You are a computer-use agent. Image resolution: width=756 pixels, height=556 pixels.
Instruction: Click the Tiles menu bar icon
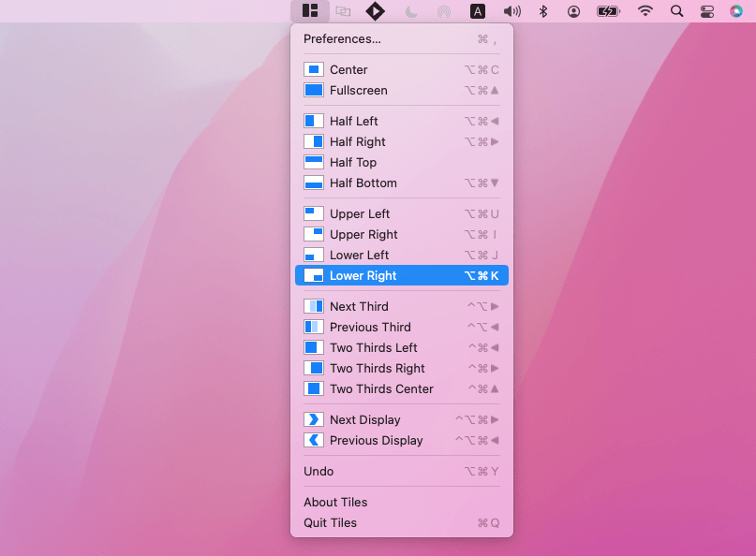pos(310,10)
